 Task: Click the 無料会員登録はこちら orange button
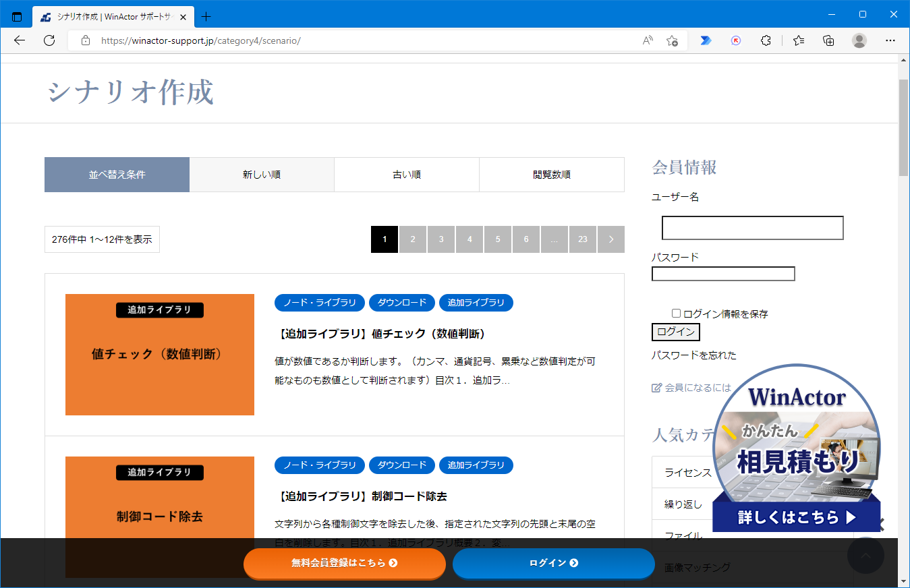tap(345, 564)
